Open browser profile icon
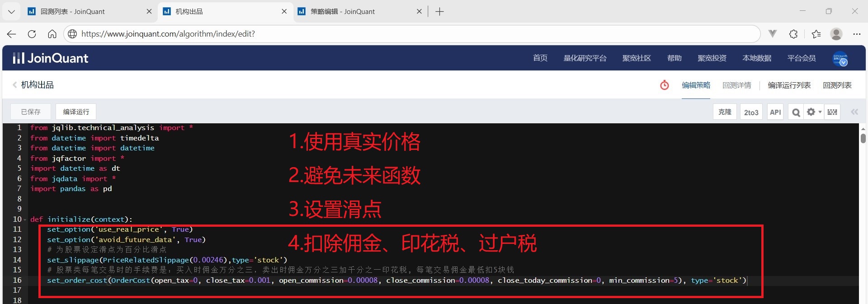Viewport: 868px width, 304px height. tap(836, 34)
